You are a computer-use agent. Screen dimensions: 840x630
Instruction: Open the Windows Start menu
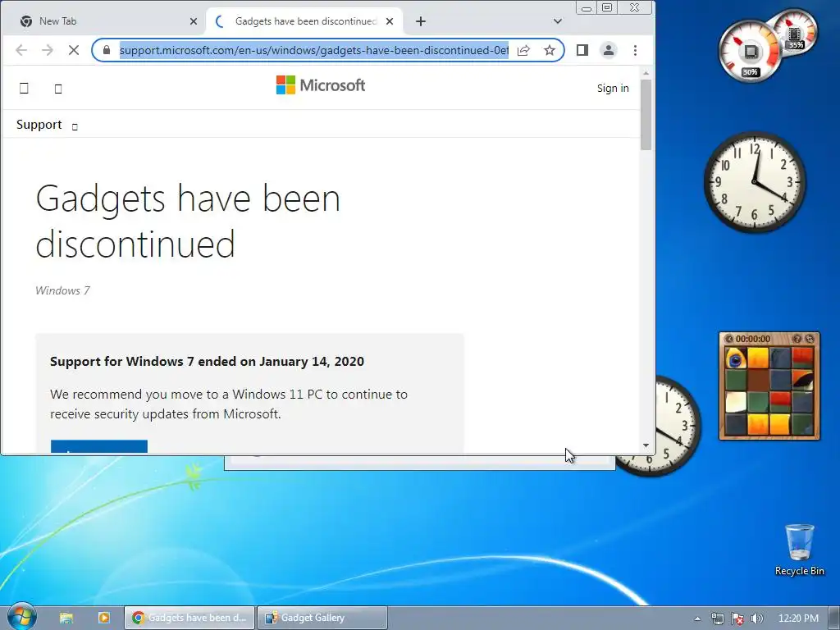tap(21, 617)
